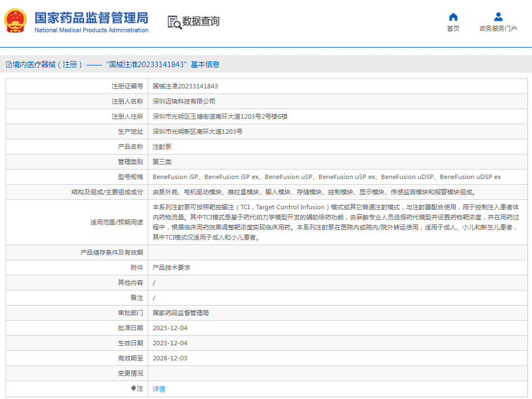Image resolution: width=532 pixels, height=399 pixels.
Task: Select the value 第三类
Action: click(162, 162)
